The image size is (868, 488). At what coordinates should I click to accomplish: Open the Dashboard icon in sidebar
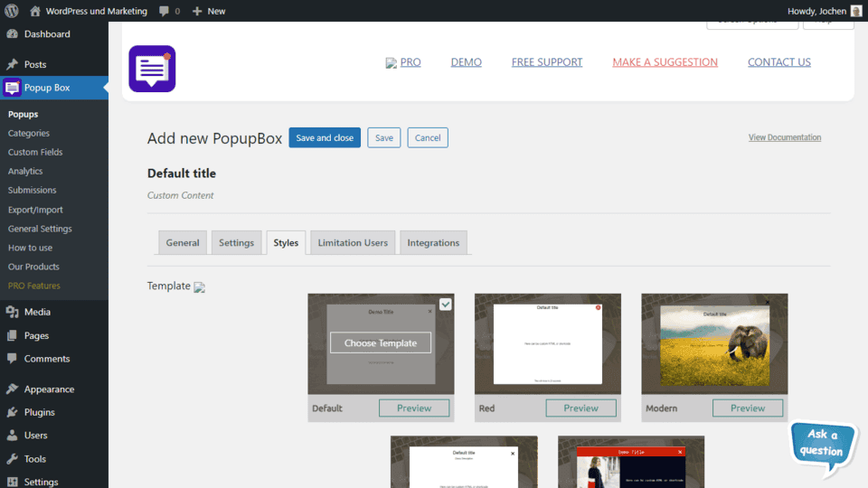tap(12, 34)
